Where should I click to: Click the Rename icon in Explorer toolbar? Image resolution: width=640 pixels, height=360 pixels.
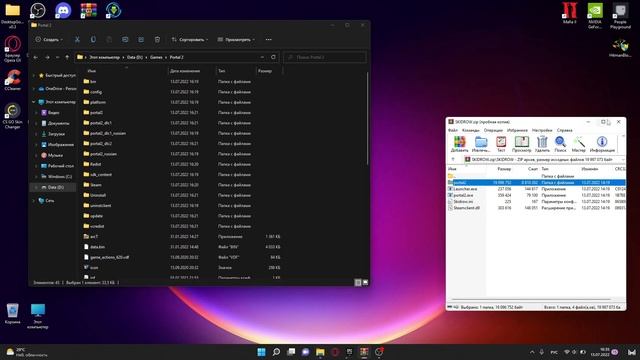tap(125, 40)
